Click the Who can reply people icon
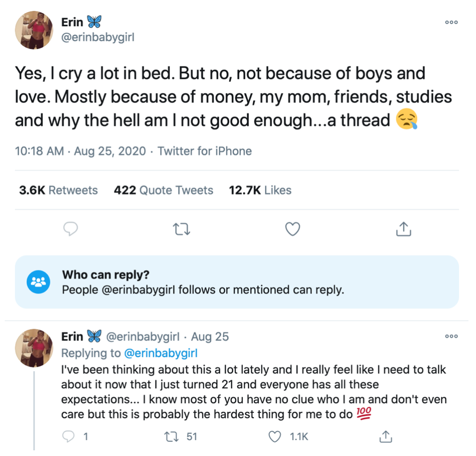 tap(38, 282)
